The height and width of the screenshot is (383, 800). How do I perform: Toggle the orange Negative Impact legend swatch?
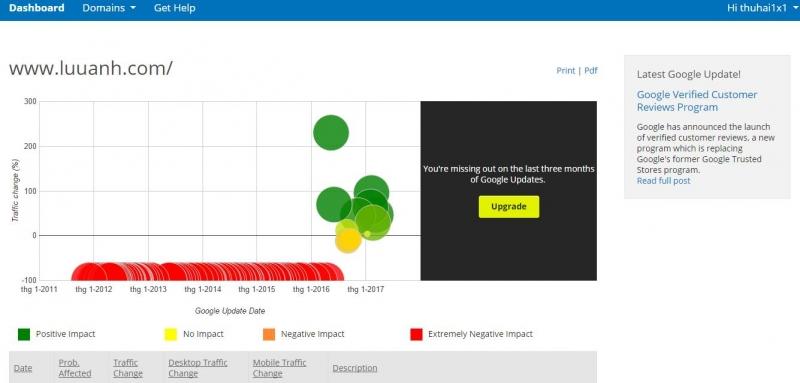[269, 335]
